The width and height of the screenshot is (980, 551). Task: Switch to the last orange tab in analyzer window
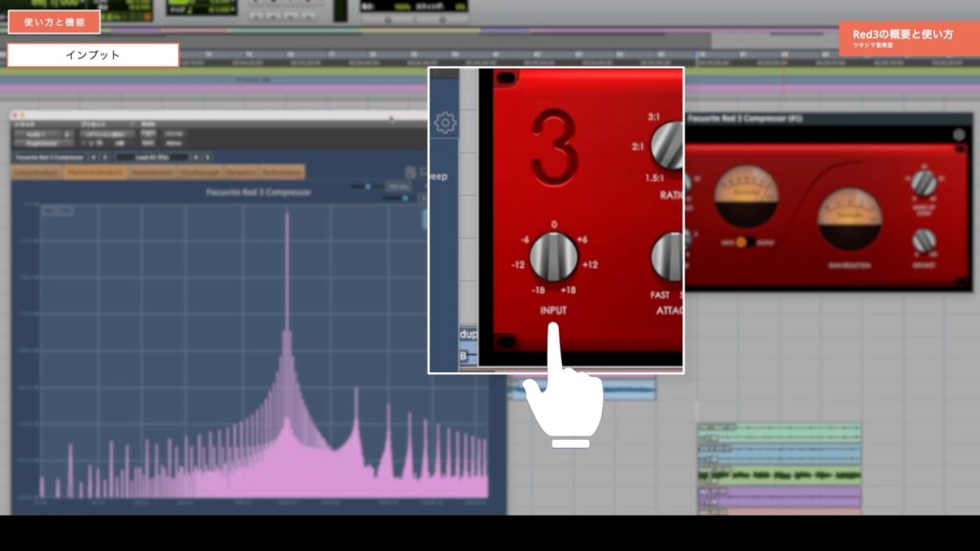point(281,172)
